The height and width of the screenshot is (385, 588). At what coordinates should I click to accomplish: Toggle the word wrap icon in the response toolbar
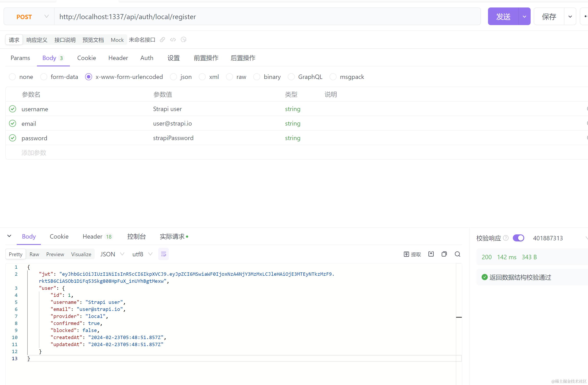pyautogui.click(x=163, y=254)
